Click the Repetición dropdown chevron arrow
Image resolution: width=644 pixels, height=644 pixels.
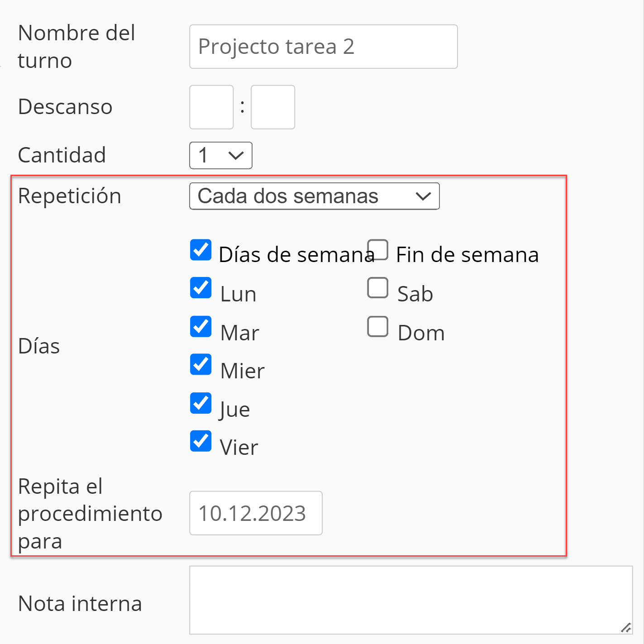tap(423, 196)
